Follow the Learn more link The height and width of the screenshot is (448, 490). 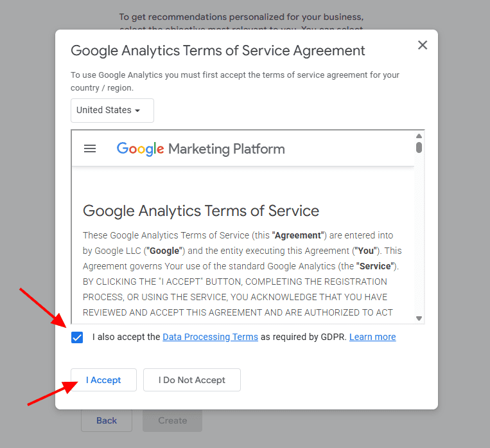click(x=372, y=337)
